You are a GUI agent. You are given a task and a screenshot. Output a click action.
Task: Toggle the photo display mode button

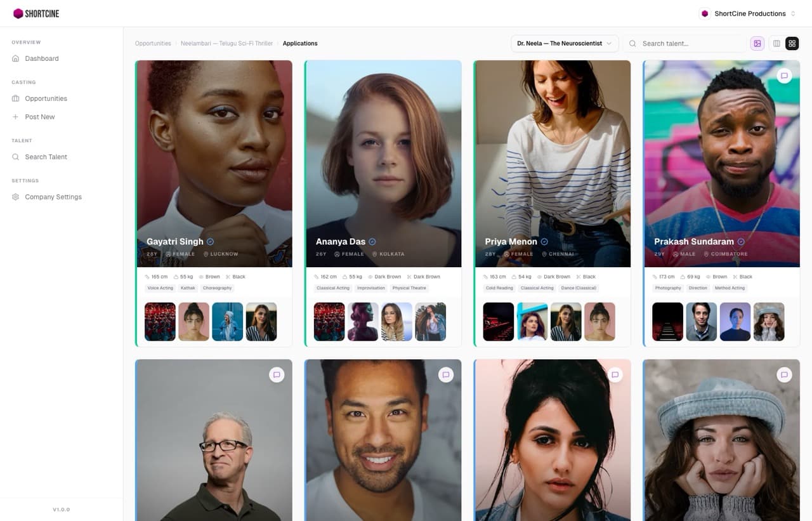pos(757,44)
